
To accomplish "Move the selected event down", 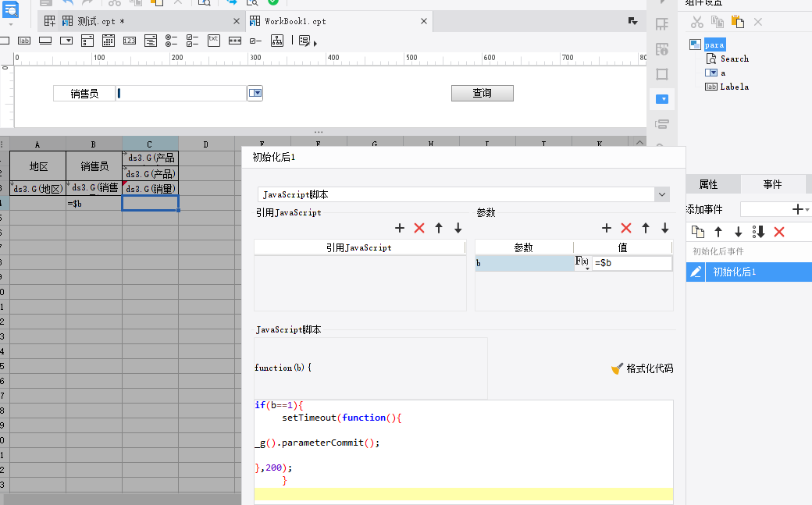I will click(739, 232).
